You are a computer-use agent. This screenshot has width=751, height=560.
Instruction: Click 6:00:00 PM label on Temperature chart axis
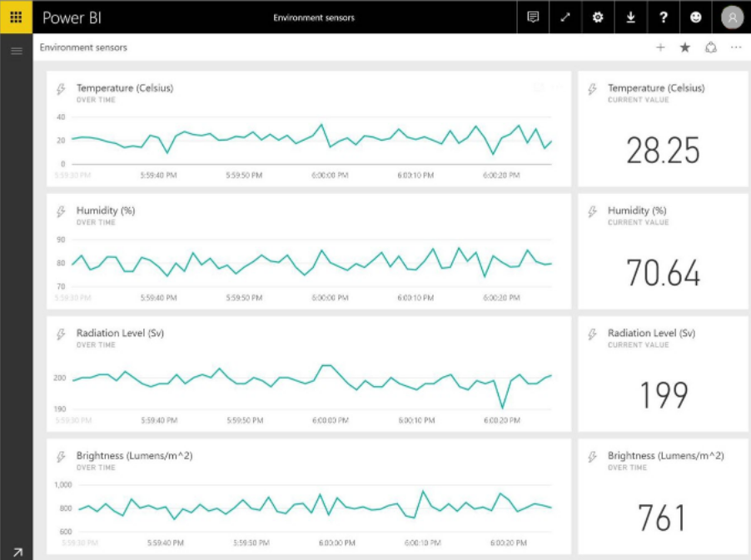click(x=330, y=176)
